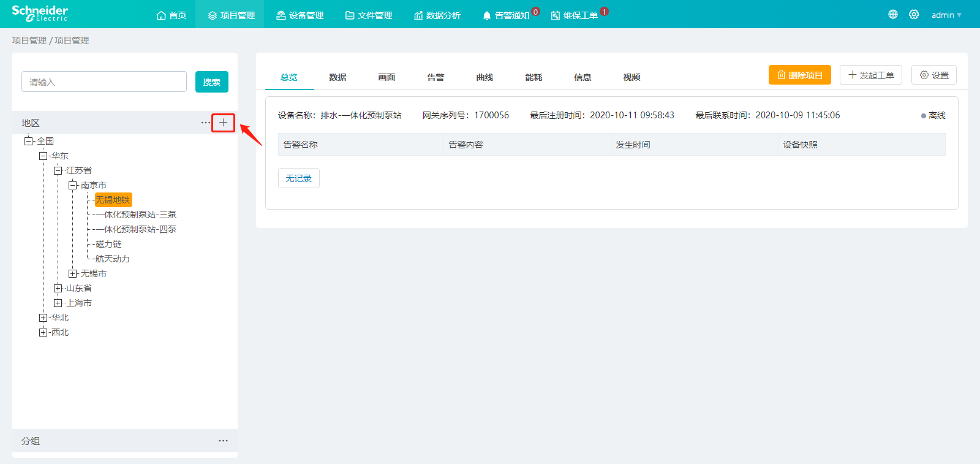Screen dimensions: 980x464
Task: Open the more options dots beside 地区
Action: pyautogui.click(x=206, y=123)
